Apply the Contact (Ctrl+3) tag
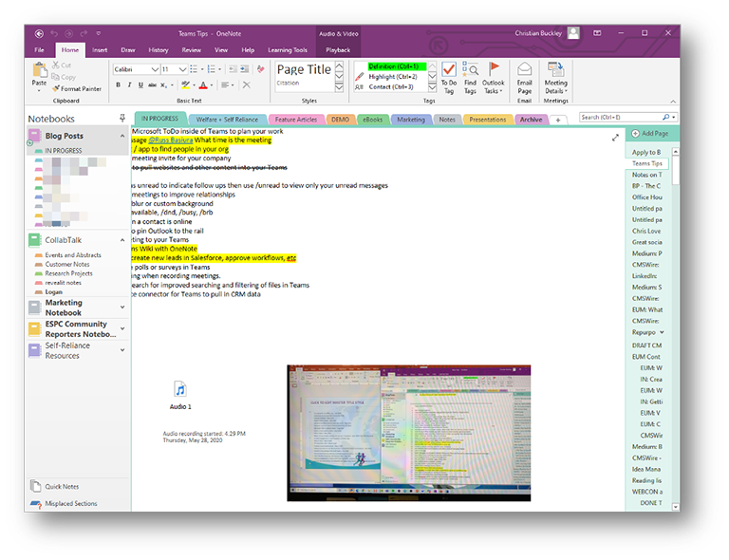The height and width of the screenshot is (560, 729). [390, 87]
